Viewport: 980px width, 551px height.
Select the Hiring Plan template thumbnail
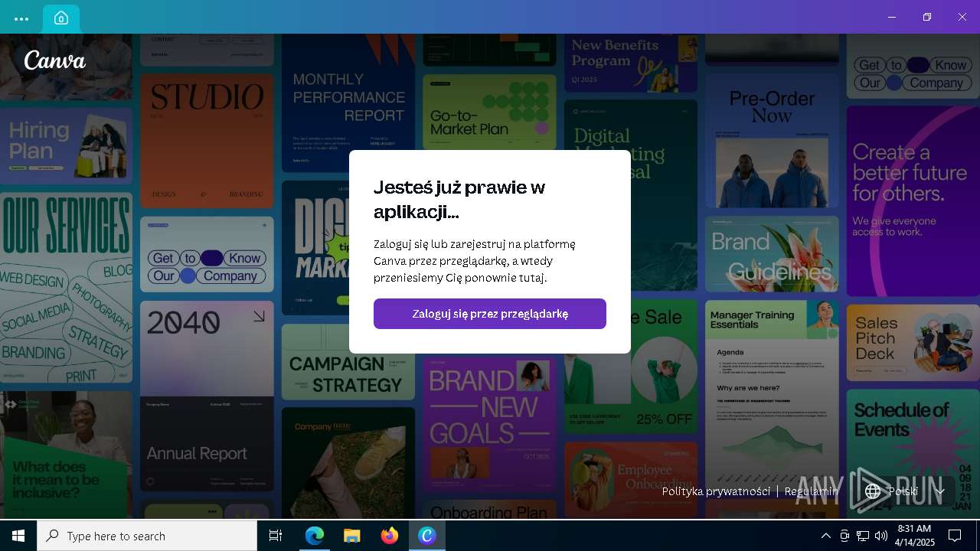(x=66, y=145)
